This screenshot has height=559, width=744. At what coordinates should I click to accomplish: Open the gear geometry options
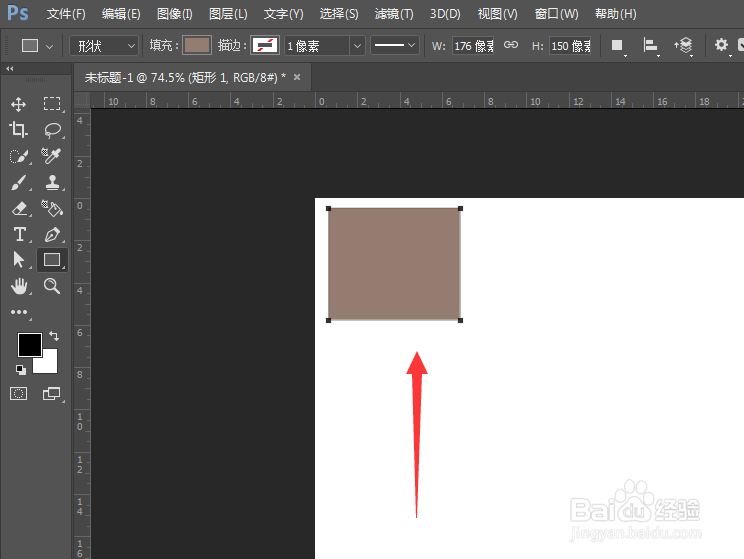(721, 46)
